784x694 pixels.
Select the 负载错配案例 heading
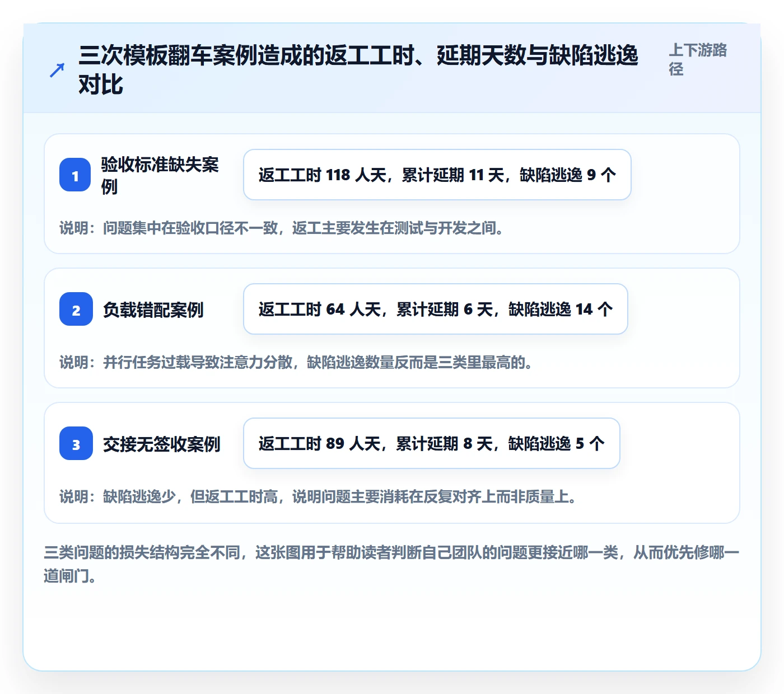click(x=153, y=310)
